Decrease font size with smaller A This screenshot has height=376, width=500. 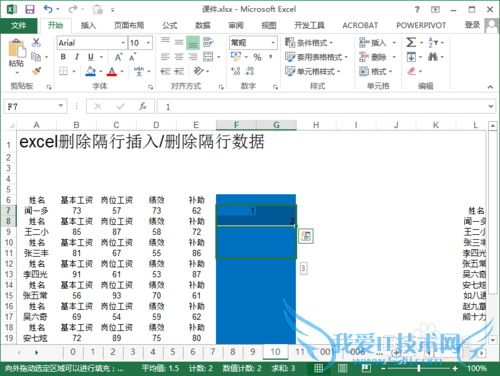(x=132, y=57)
